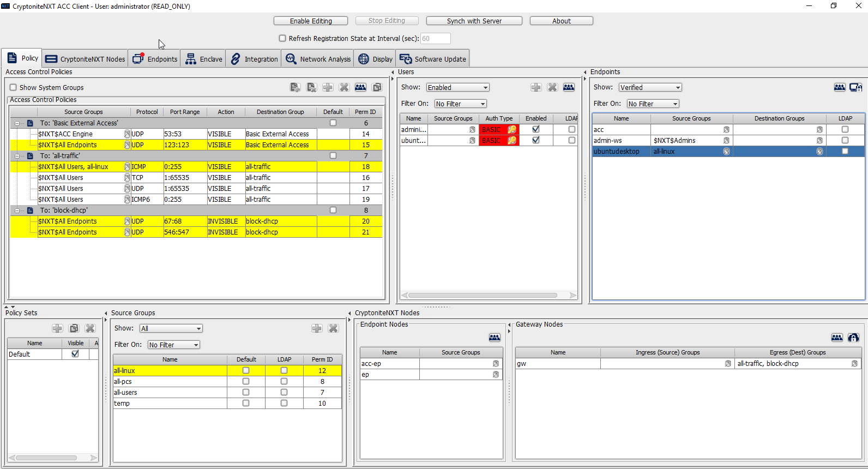This screenshot has height=469, width=868.
Task: Click the delete X icon in Access Control Policies toolbar
Action: pos(344,87)
